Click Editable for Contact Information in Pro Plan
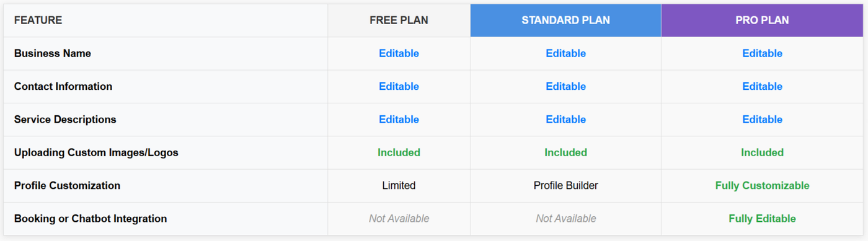The width and height of the screenshot is (868, 241). [762, 86]
